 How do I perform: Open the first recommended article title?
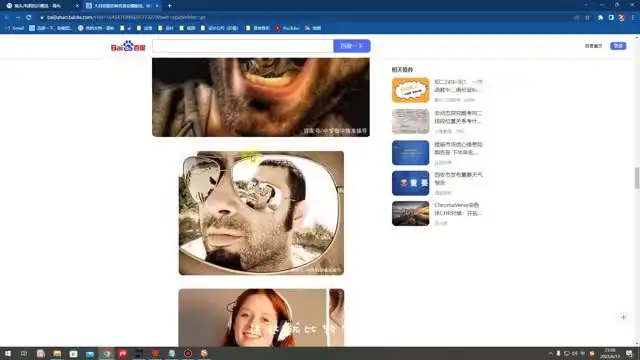coord(458,86)
